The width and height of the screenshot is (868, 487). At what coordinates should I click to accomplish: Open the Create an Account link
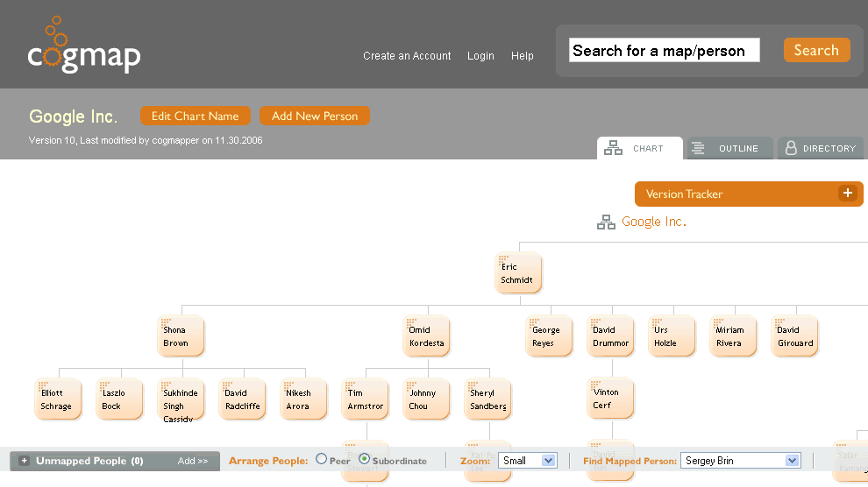(x=407, y=56)
